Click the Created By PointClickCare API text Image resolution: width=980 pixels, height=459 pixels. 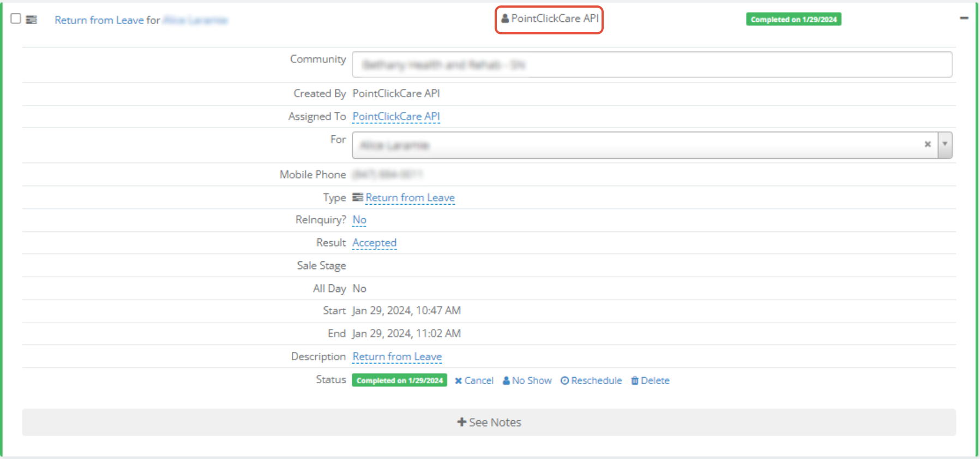click(396, 93)
